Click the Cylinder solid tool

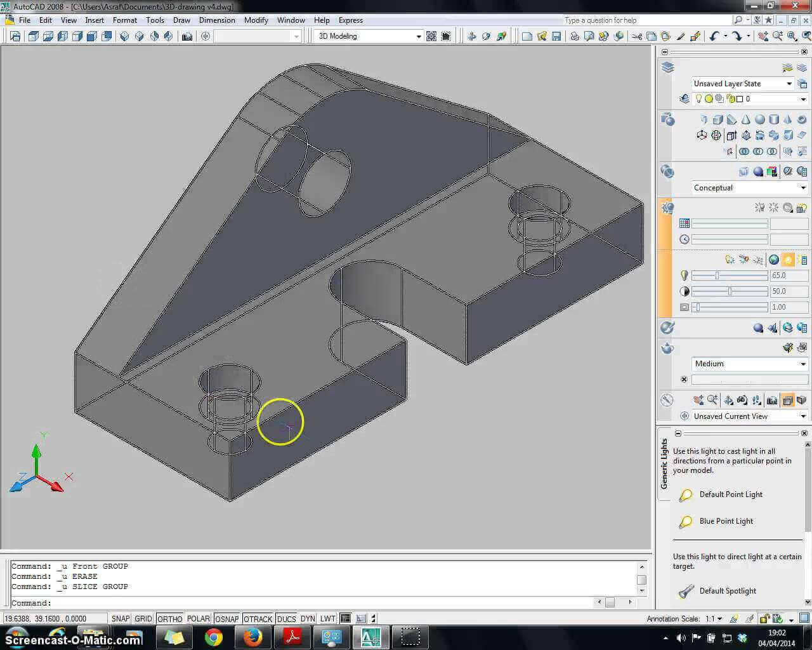click(x=773, y=120)
